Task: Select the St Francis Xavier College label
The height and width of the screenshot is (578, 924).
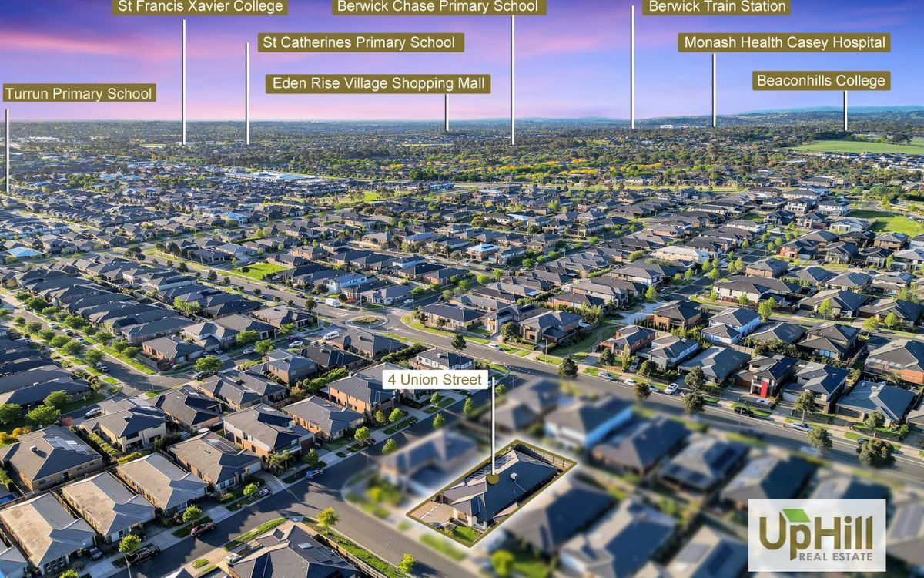Action: pos(200,7)
